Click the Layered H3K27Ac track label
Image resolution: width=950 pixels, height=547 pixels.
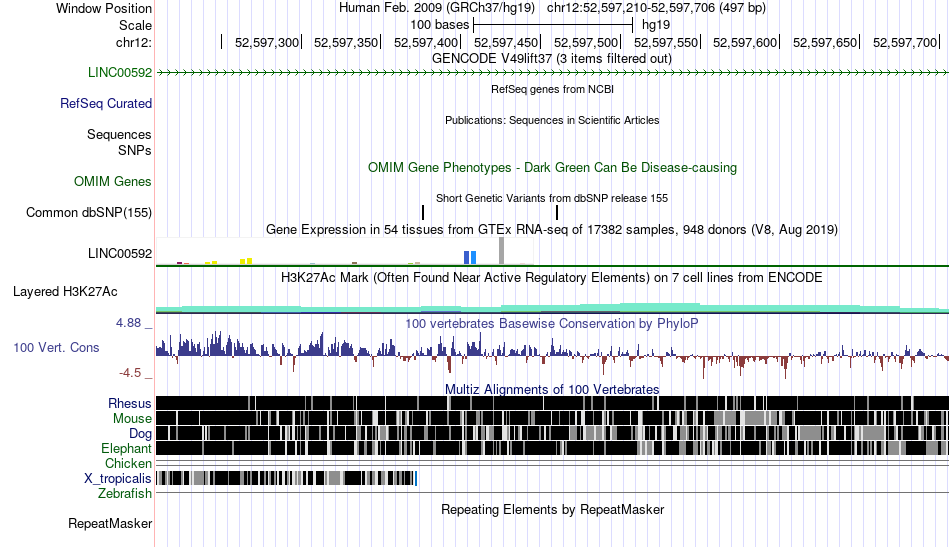(x=65, y=292)
